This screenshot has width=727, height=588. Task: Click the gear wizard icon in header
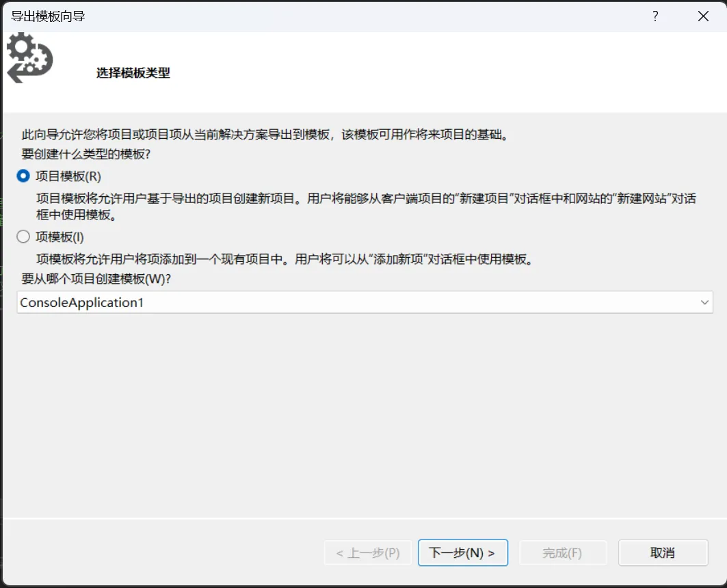click(x=29, y=58)
